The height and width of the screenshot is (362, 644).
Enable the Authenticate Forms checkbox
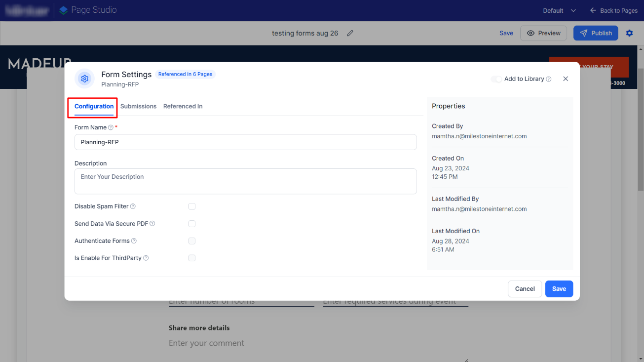pos(192,241)
